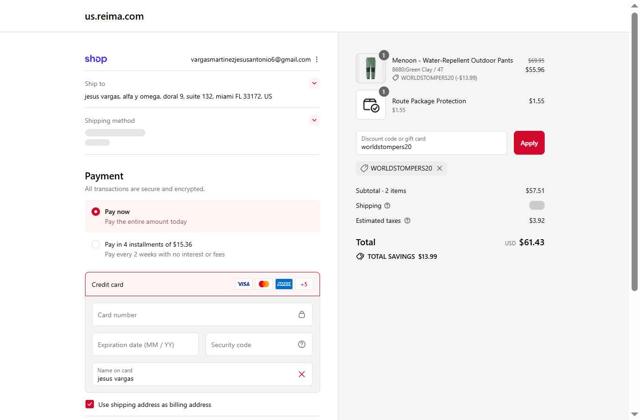Click the page vertical scrollbar
The image size is (640, 420).
tap(634, 151)
